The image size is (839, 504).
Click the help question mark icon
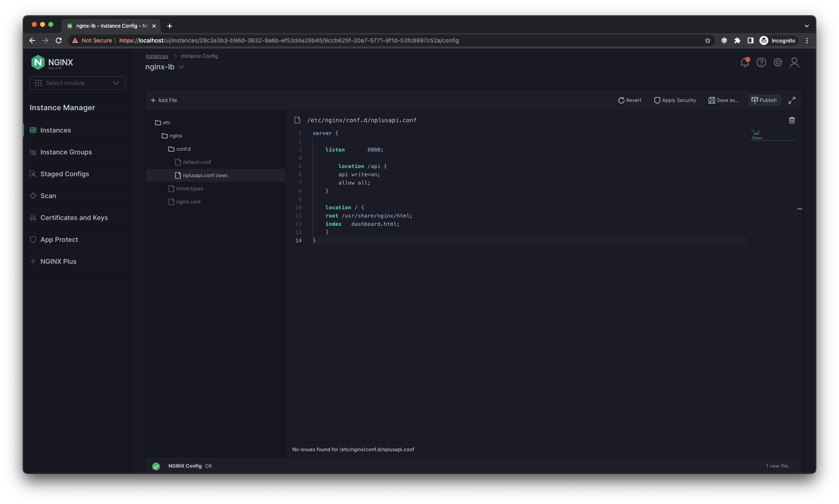pos(761,62)
